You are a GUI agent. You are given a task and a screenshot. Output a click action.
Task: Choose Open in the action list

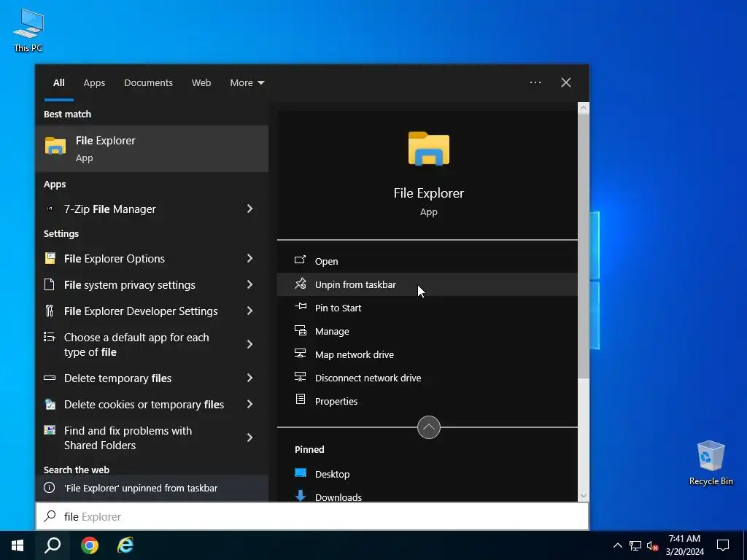point(427,261)
